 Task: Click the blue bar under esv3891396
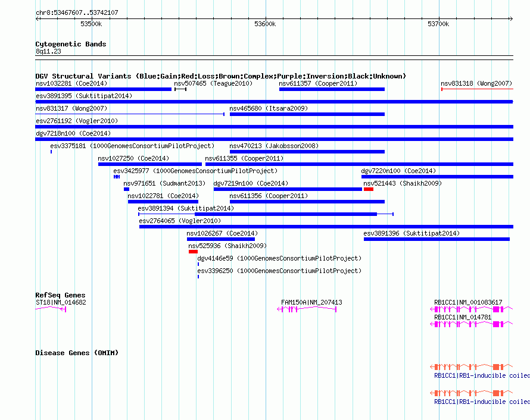click(x=437, y=239)
